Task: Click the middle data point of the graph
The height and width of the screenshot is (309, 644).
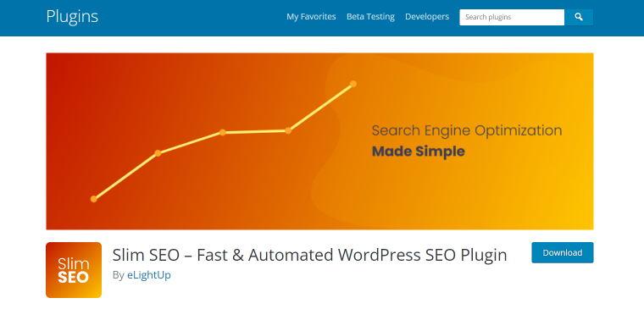Action: coord(223,133)
